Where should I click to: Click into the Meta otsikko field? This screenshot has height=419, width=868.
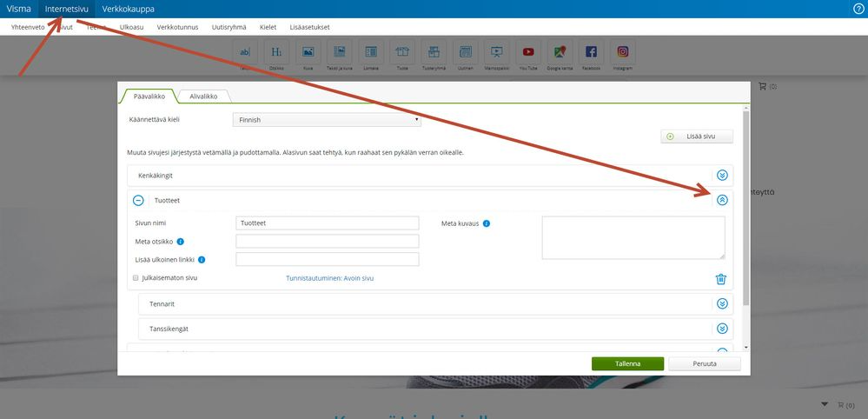point(328,242)
